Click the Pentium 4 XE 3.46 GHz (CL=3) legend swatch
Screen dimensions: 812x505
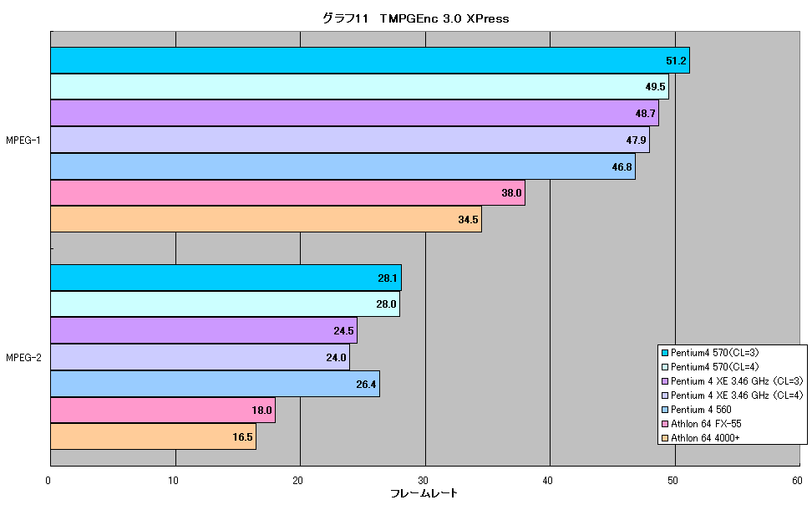pyautogui.click(x=665, y=381)
